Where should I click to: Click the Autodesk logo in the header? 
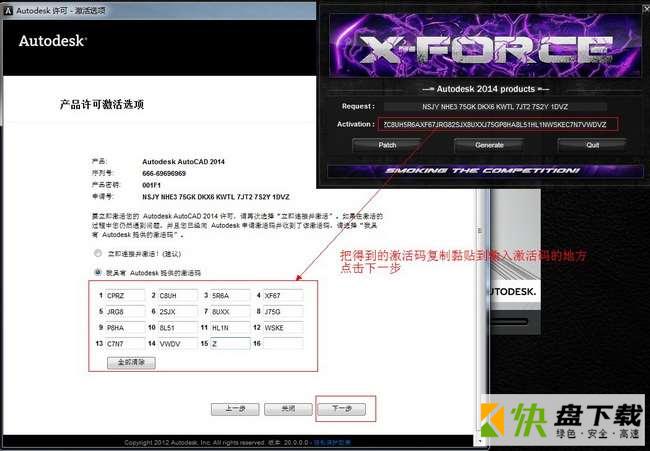(53, 41)
